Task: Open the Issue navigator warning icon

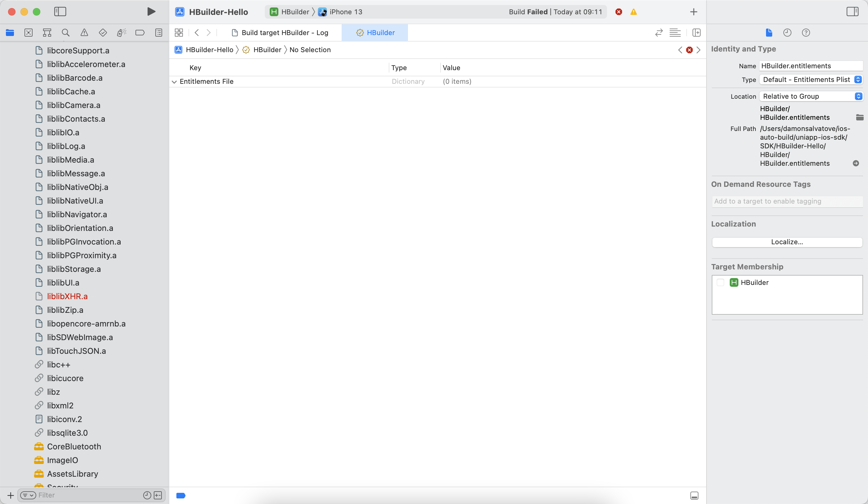Action: (84, 33)
